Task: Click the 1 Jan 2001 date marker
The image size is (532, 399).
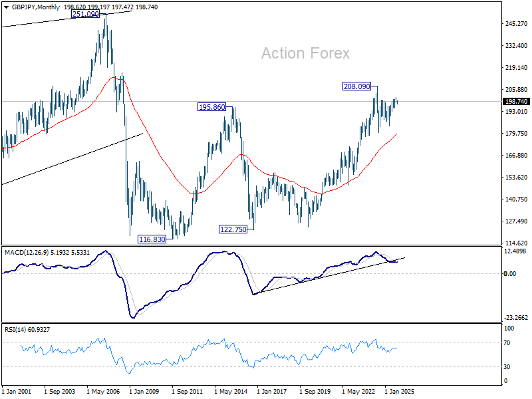Action: (16, 391)
